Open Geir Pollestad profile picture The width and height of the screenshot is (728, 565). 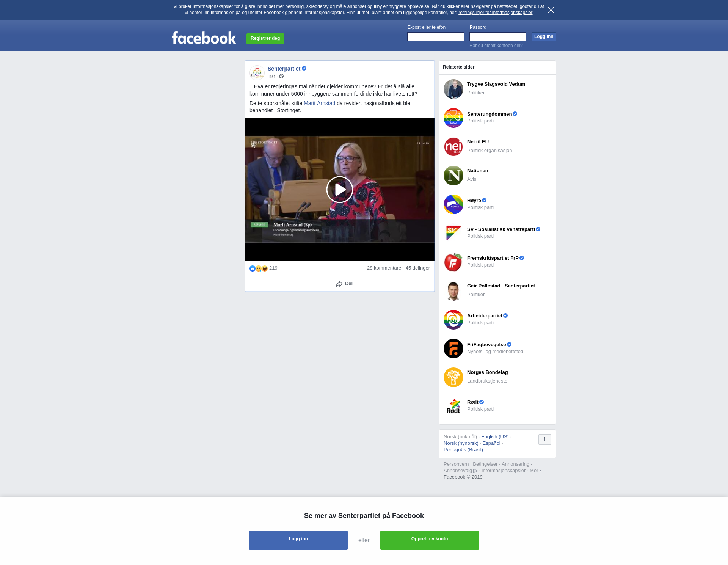coord(453,291)
